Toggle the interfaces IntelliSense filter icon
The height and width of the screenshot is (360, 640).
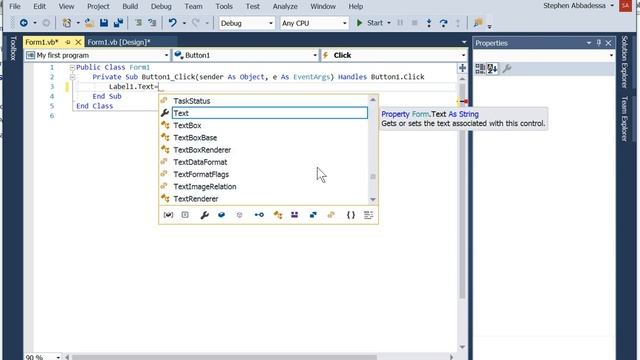point(259,215)
